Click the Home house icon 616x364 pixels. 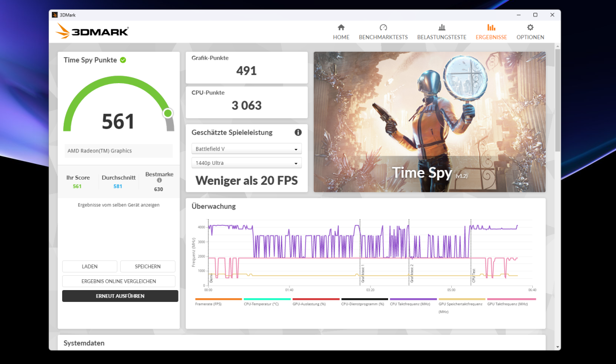341,28
